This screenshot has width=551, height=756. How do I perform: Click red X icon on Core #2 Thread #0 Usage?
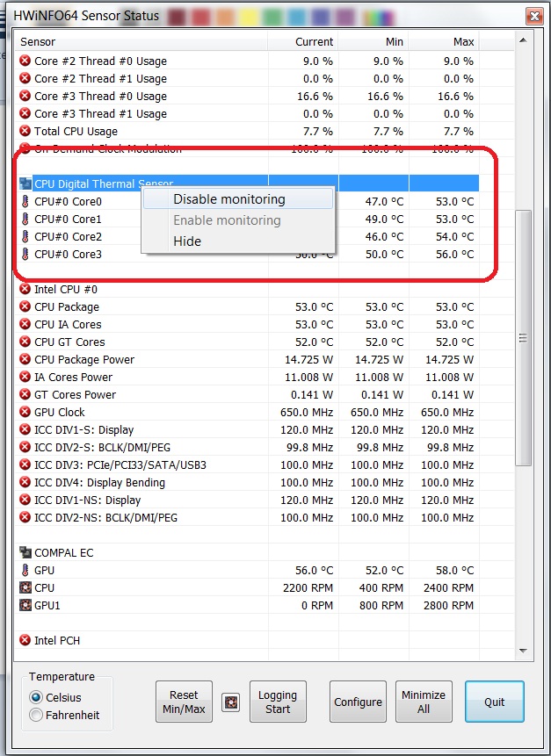pyautogui.click(x=25, y=61)
